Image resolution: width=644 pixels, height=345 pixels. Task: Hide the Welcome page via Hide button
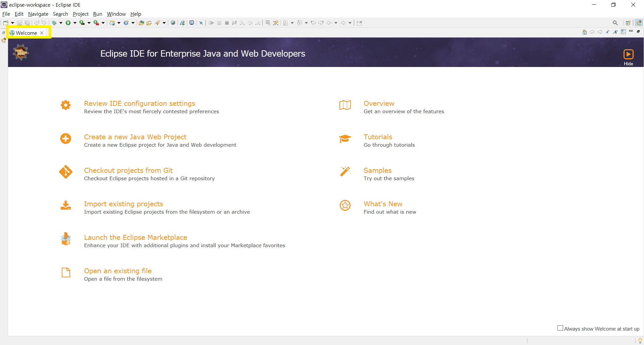click(628, 57)
